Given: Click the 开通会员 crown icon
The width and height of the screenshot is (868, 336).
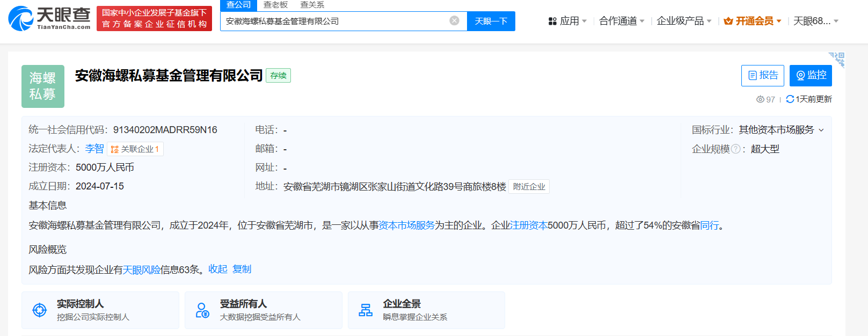Looking at the screenshot, I should [728, 21].
